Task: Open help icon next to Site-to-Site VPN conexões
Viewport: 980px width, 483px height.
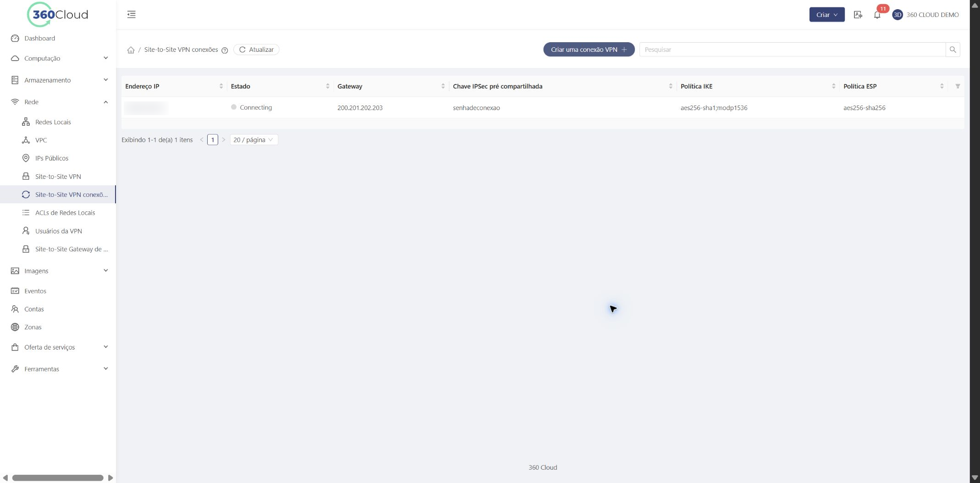Action: pos(225,50)
